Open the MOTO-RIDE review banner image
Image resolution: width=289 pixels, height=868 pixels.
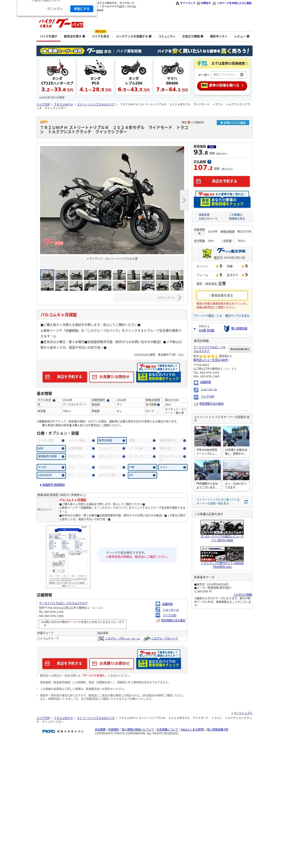(222, 527)
